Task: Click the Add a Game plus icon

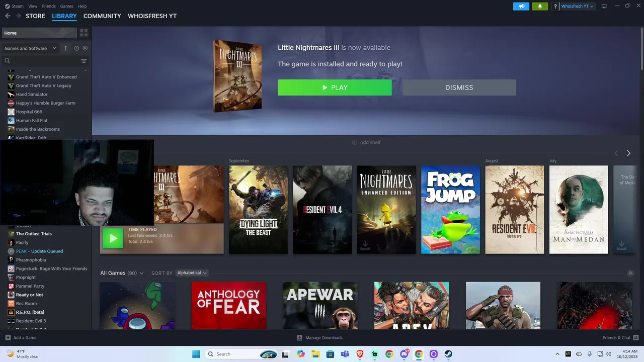Action: (8, 338)
